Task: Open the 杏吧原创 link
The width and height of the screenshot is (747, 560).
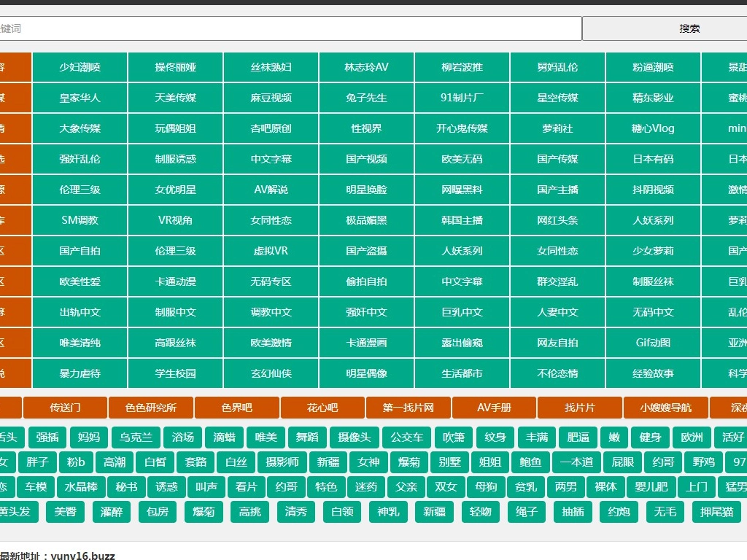Action: (x=271, y=128)
